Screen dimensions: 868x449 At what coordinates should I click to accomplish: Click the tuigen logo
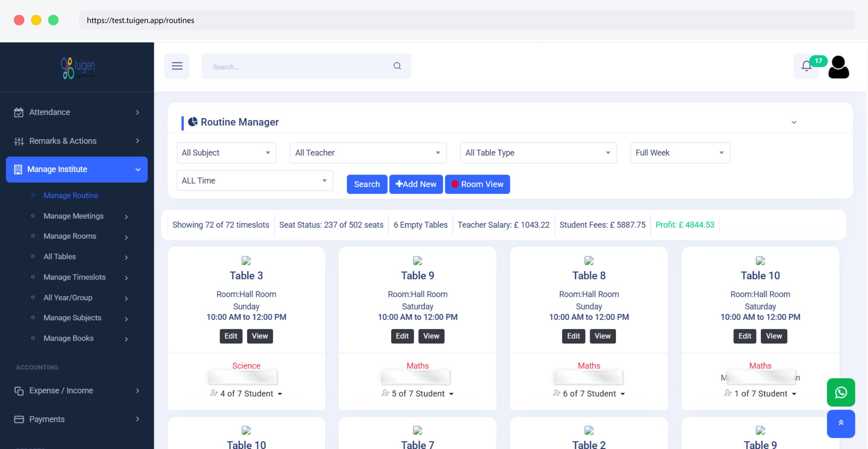[78, 68]
